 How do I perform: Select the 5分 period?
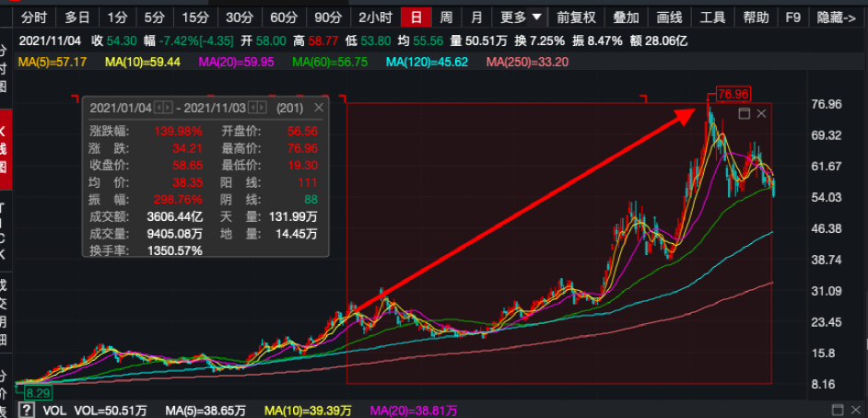(155, 17)
